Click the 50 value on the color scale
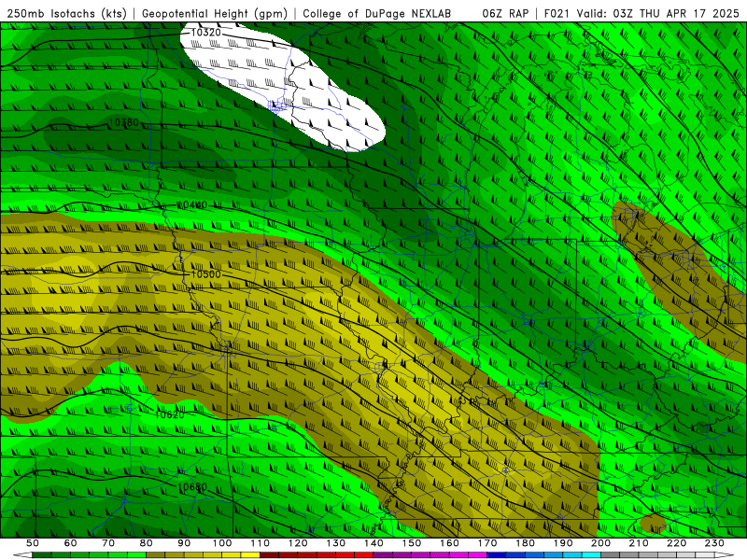The height and width of the screenshot is (560, 747). (x=33, y=543)
